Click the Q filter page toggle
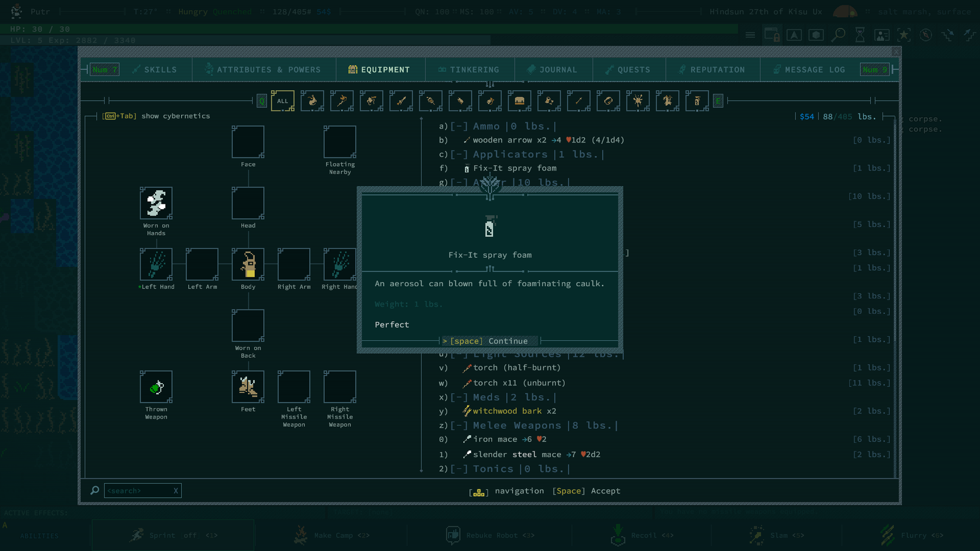This screenshot has height=551, width=980. coord(261,101)
